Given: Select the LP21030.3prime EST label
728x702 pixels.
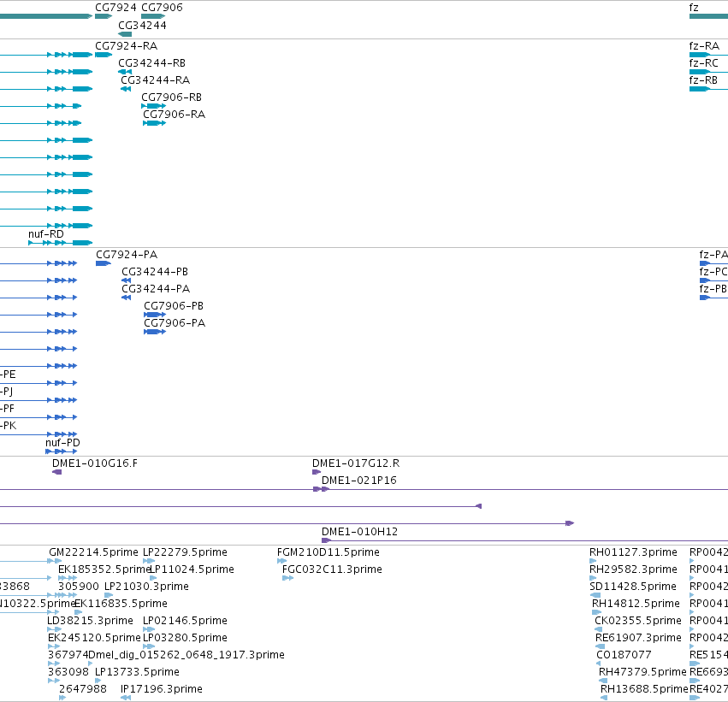Looking at the screenshot, I should point(147,587).
